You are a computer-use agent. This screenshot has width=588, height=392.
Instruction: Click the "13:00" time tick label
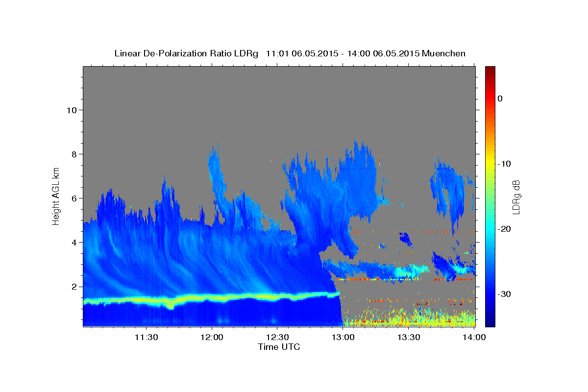343,337
